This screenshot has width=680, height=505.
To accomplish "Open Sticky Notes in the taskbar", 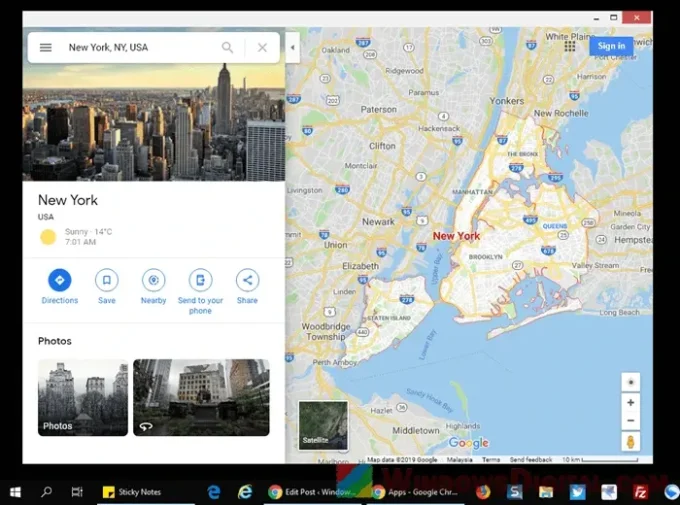I will 131,492.
